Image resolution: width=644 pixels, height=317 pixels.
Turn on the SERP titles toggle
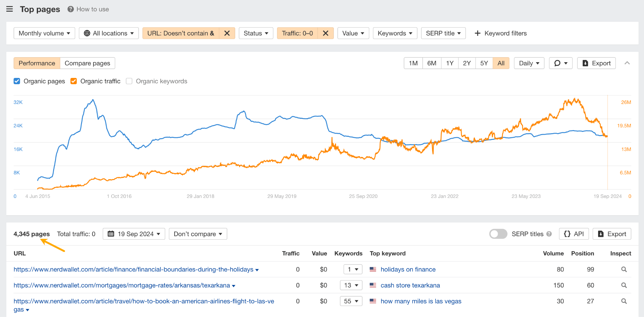[498, 234]
